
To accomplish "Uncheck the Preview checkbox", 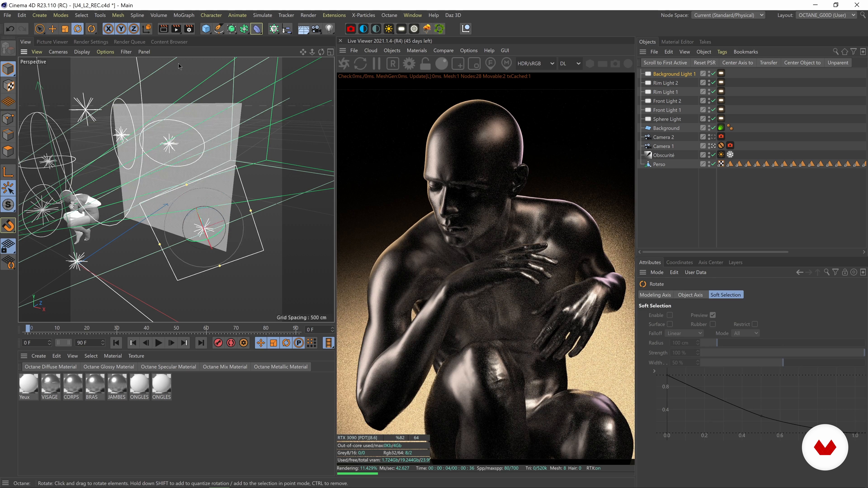I will click(x=713, y=315).
